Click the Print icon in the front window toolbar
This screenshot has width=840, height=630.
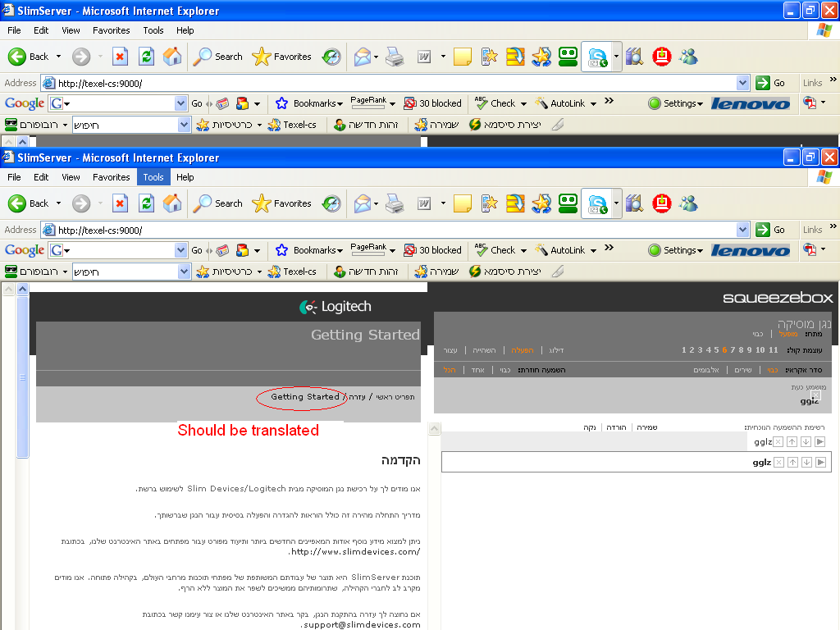click(x=395, y=203)
